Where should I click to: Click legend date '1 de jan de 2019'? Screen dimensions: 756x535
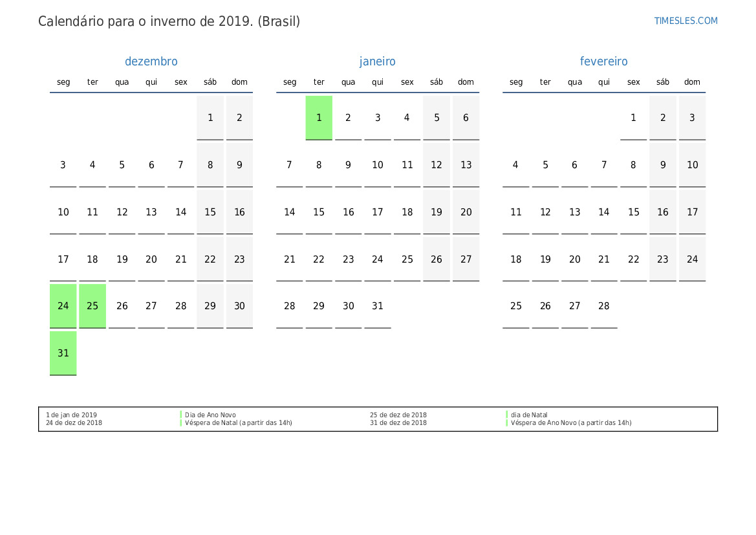[x=71, y=415]
